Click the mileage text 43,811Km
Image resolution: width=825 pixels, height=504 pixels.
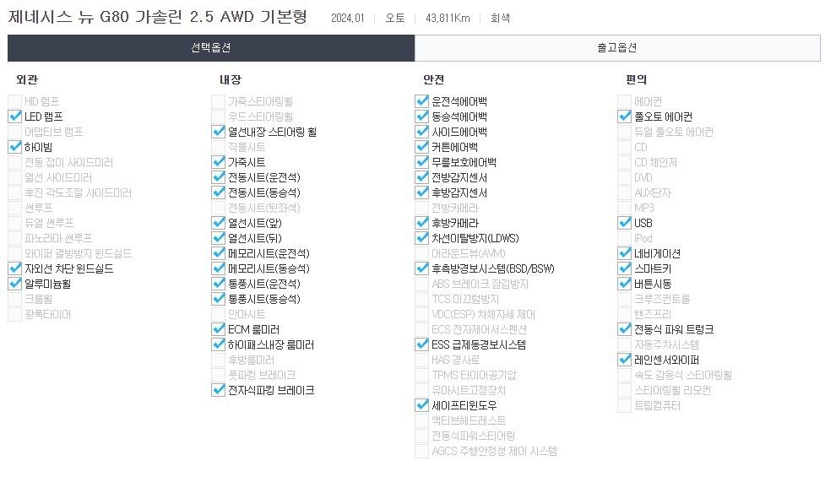click(x=448, y=18)
